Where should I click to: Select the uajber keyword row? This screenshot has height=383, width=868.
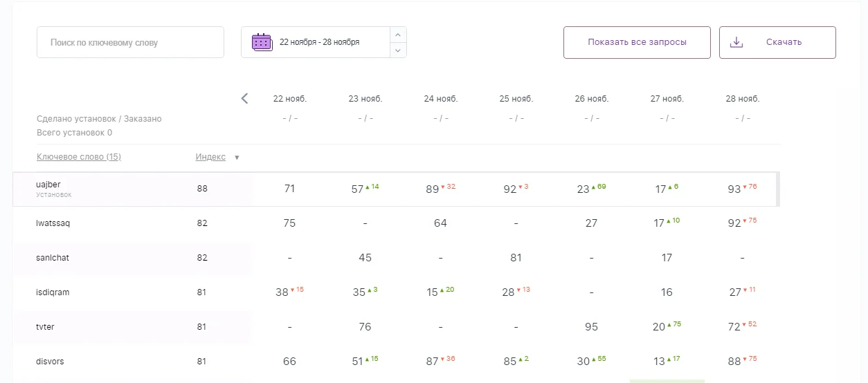48,185
